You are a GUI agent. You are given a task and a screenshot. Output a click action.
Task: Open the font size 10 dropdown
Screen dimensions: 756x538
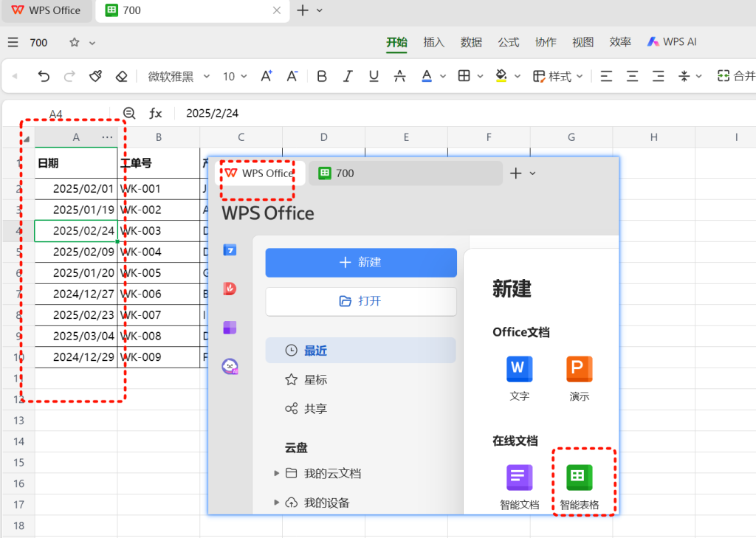(235, 76)
